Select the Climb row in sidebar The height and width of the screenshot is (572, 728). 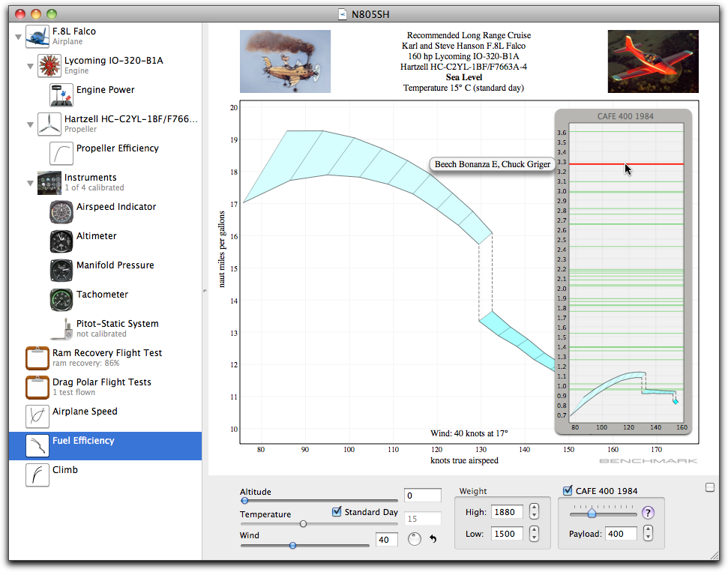coord(106,475)
